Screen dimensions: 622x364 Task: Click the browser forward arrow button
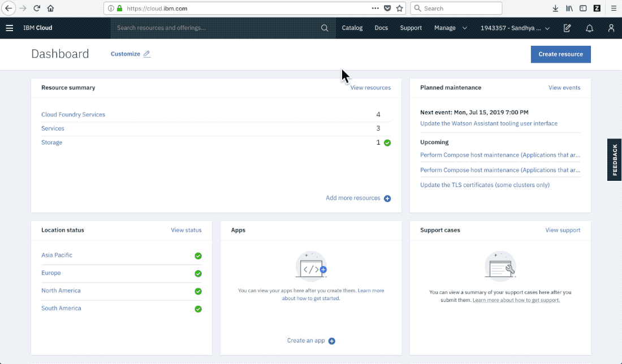click(x=23, y=8)
